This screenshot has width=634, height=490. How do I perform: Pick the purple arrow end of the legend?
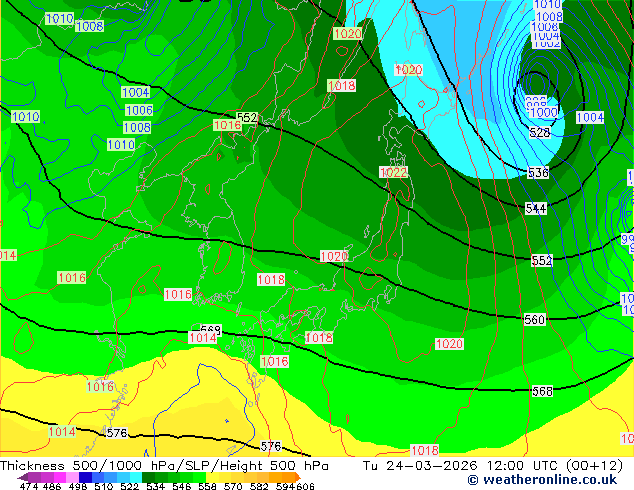[23, 477]
